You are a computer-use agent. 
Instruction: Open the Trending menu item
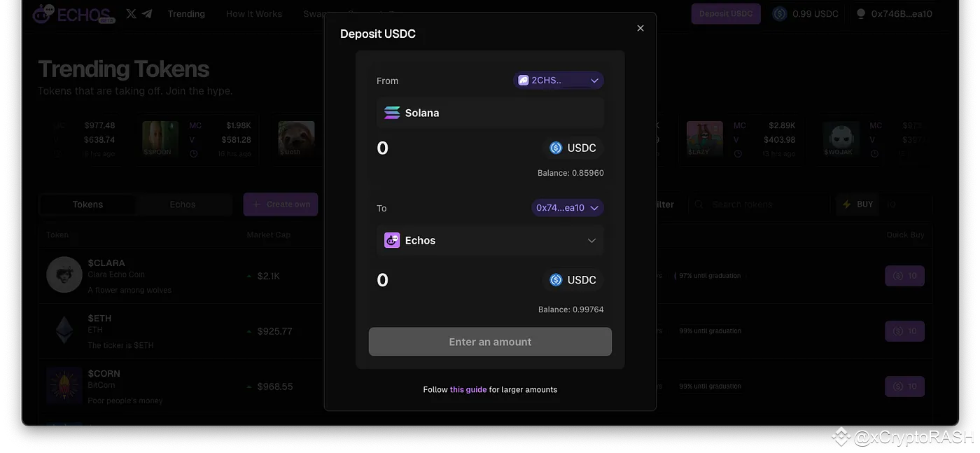point(186,14)
